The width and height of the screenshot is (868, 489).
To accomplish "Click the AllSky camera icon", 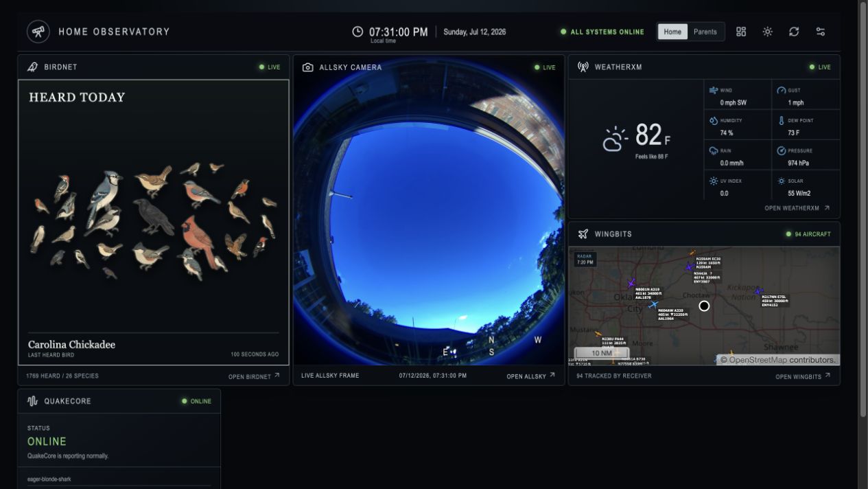I will [307, 67].
